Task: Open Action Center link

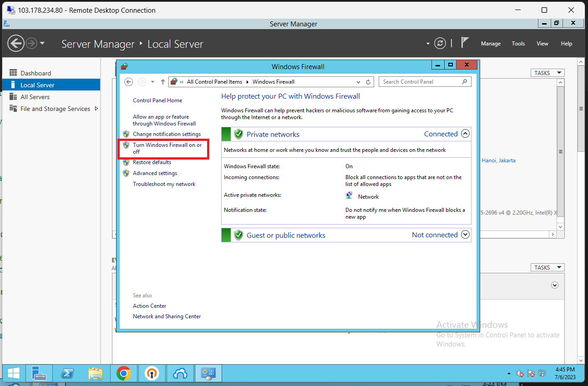Action: click(149, 306)
